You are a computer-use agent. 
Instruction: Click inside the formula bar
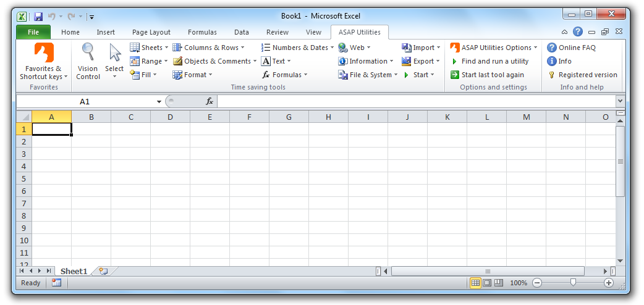416,101
